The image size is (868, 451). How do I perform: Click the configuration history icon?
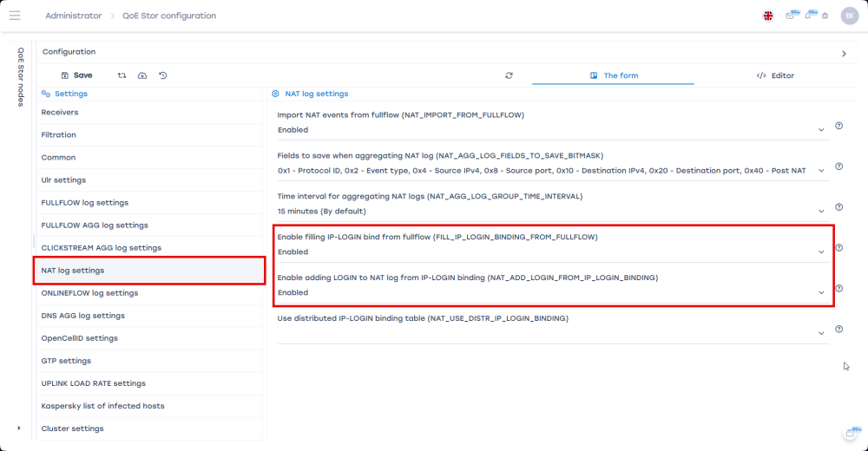[163, 75]
